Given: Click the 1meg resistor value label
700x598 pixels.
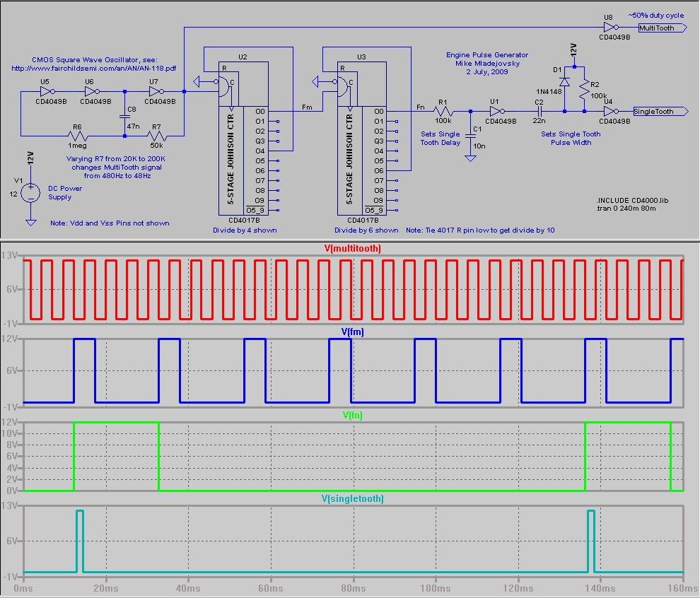Looking at the screenshot, I should 77,146.
